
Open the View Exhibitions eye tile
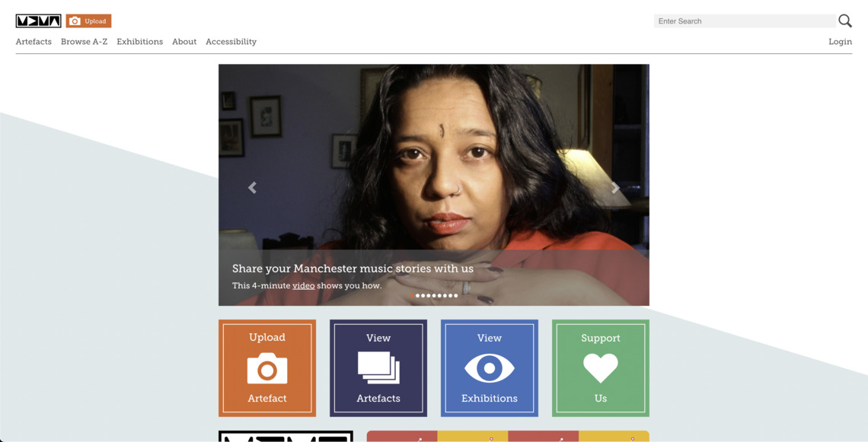click(x=490, y=368)
